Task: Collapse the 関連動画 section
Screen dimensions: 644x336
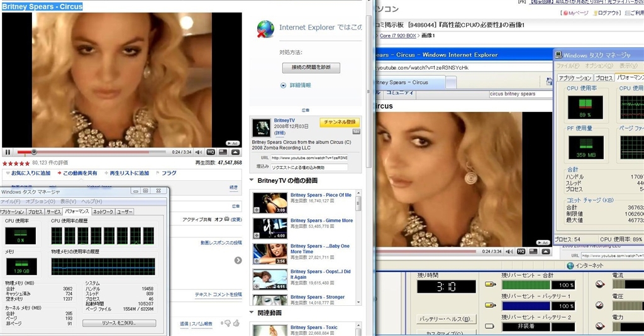Action: [x=253, y=313]
